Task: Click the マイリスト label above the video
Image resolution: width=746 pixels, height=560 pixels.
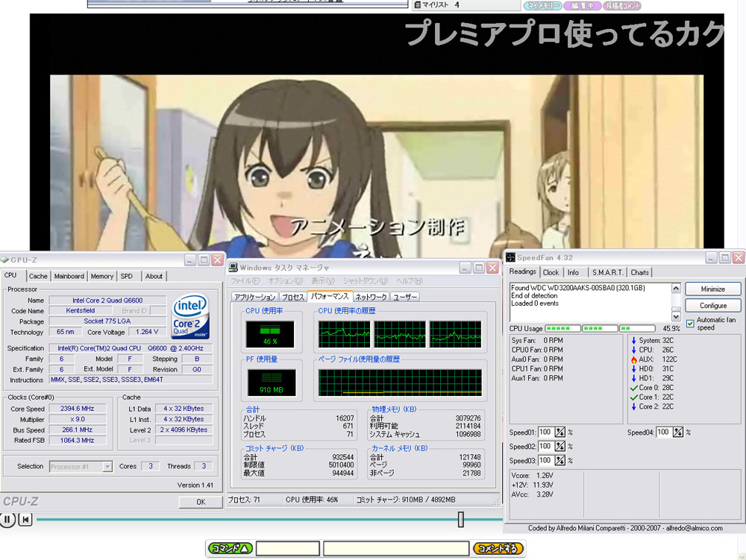Action: (436, 4)
